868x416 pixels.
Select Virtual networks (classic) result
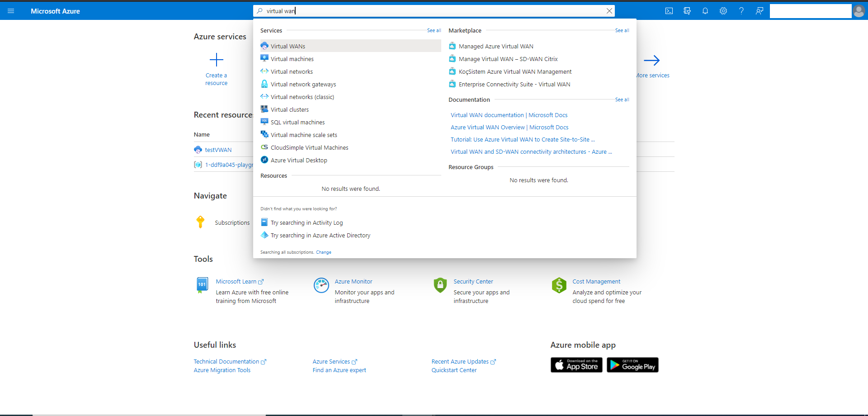pos(350,97)
